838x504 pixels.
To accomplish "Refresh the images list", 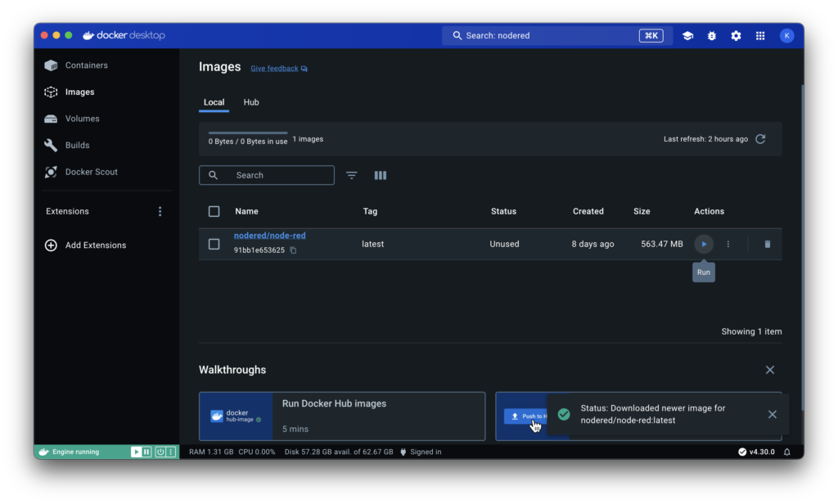I will (x=760, y=139).
